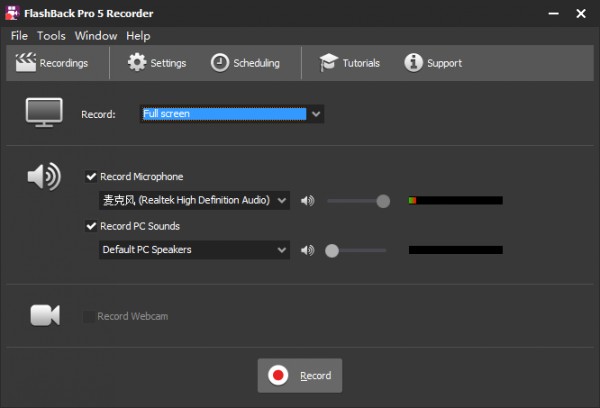The width and height of the screenshot is (600, 408).
Task: Click the PC sounds volume slider handle
Action: (x=332, y=251)
